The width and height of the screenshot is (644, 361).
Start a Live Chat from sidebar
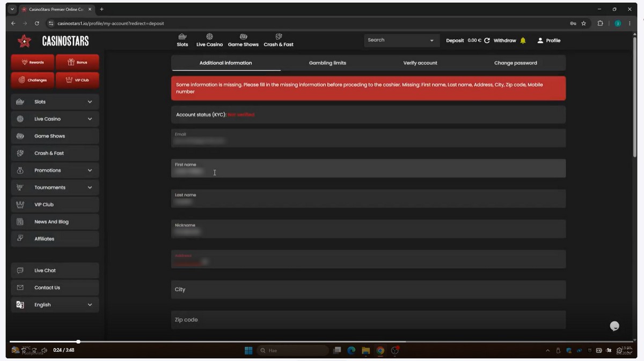(55, 271)
